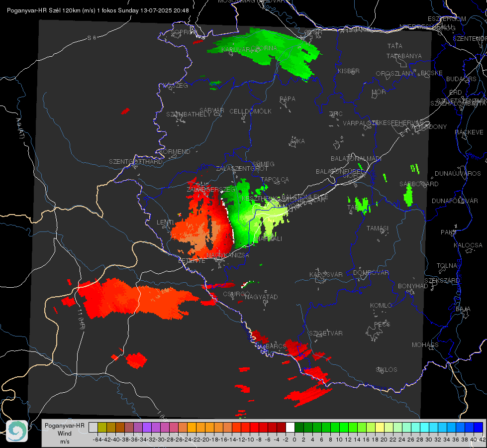The height and width of the screenshot is (448, 487).
Task: Click the CSURGO label
Action: 236,294
